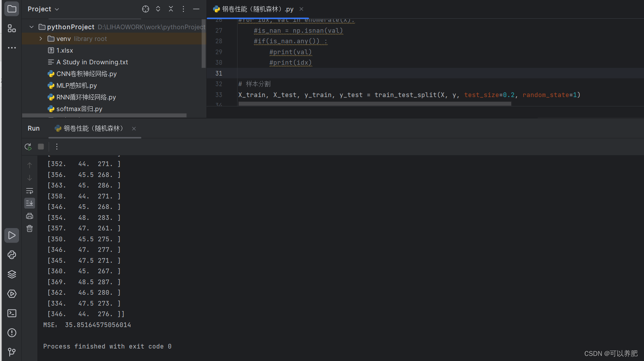Collapse the pythonProject root folder
The height and width of the screenshot is (361, 644).
(32, 27)
